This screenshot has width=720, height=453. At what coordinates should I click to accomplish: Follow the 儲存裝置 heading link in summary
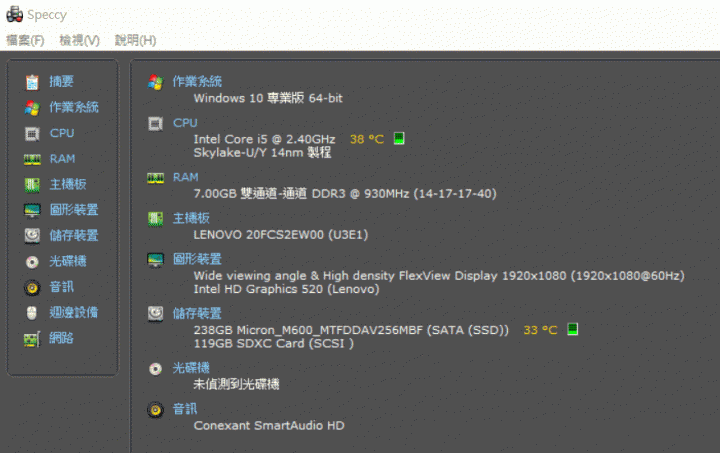pyautogui.click(x=197, y=313)
